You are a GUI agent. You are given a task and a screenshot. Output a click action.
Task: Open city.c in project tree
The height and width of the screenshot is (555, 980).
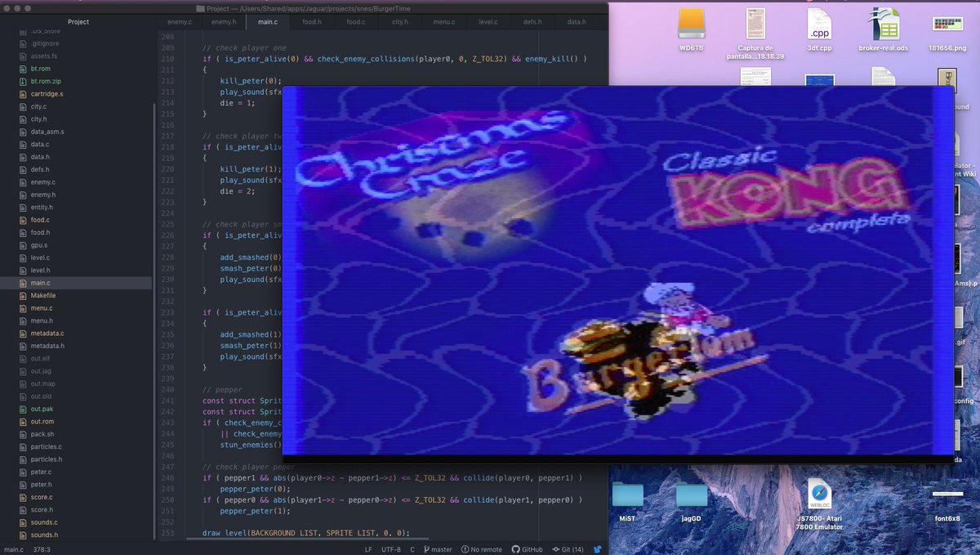pos(38,106)
